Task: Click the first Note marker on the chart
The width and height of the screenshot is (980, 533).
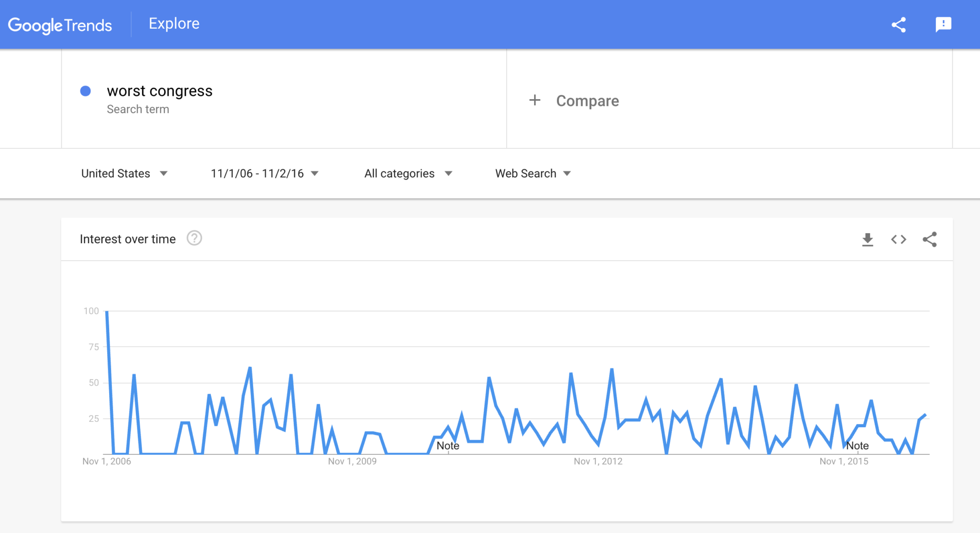Action: [448, 446]
